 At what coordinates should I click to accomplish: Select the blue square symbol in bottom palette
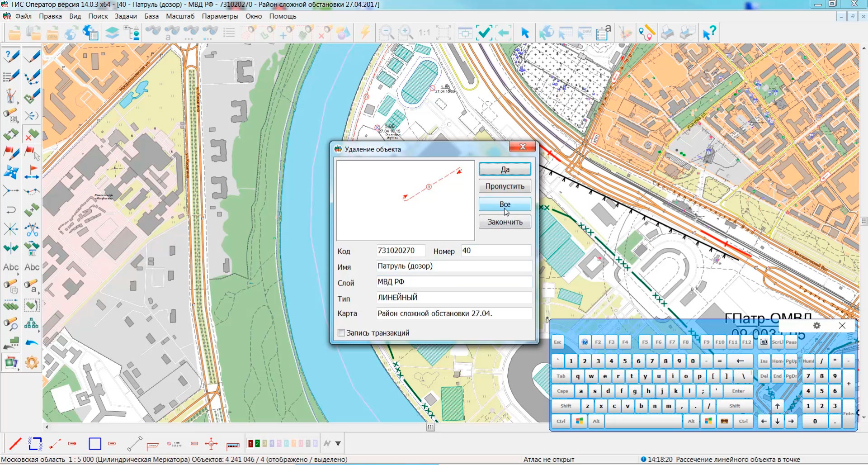[x=95, y=444]
